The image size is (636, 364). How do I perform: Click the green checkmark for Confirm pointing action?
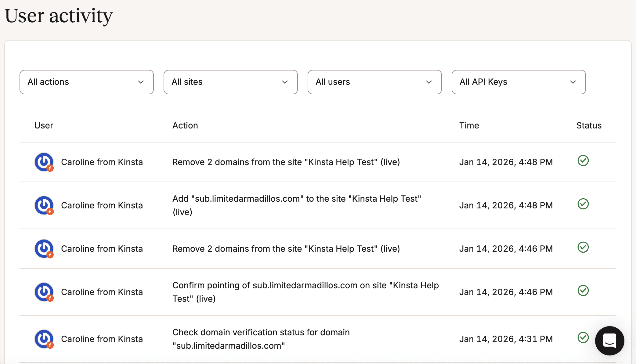(583, 290)
